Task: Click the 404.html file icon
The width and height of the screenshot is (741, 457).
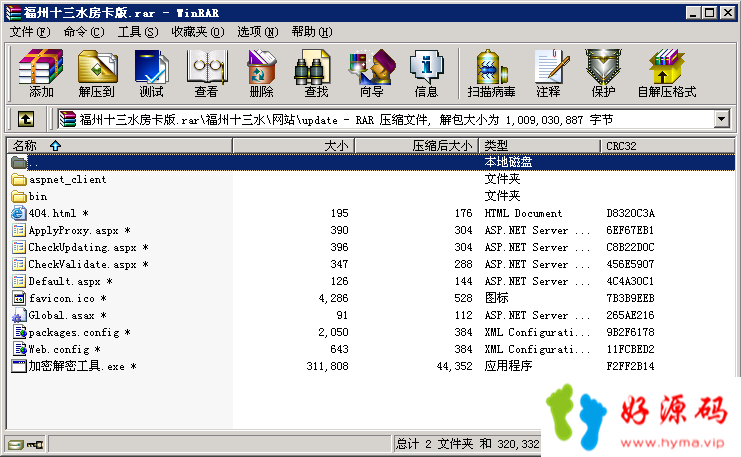Action: (x=18, y=213)
